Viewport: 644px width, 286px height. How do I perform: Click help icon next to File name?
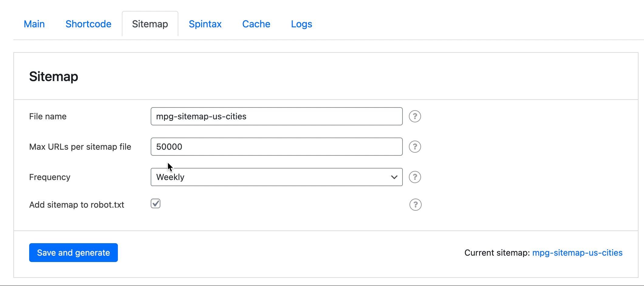coord(415,116)
